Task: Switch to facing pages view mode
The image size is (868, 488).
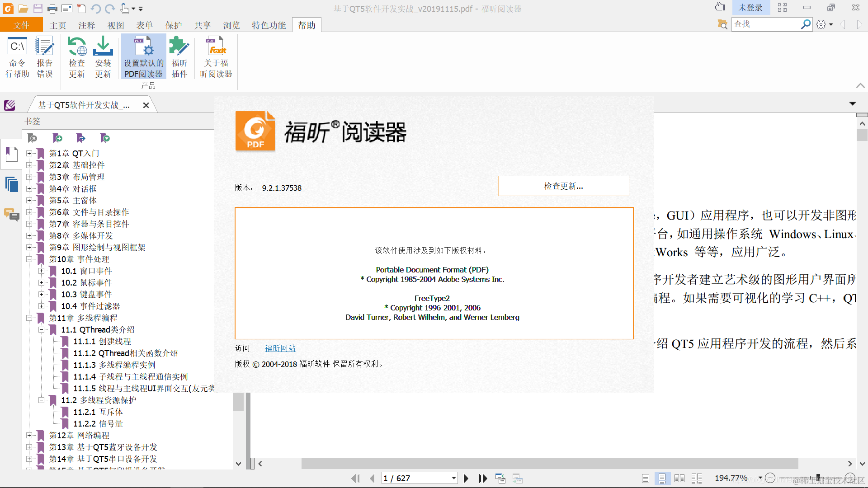Action: pyautogui.click(x=679, y=479)
